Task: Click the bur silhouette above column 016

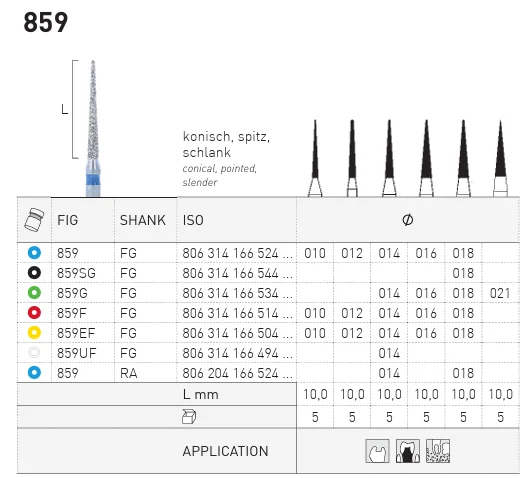Action: click(426, 158)
